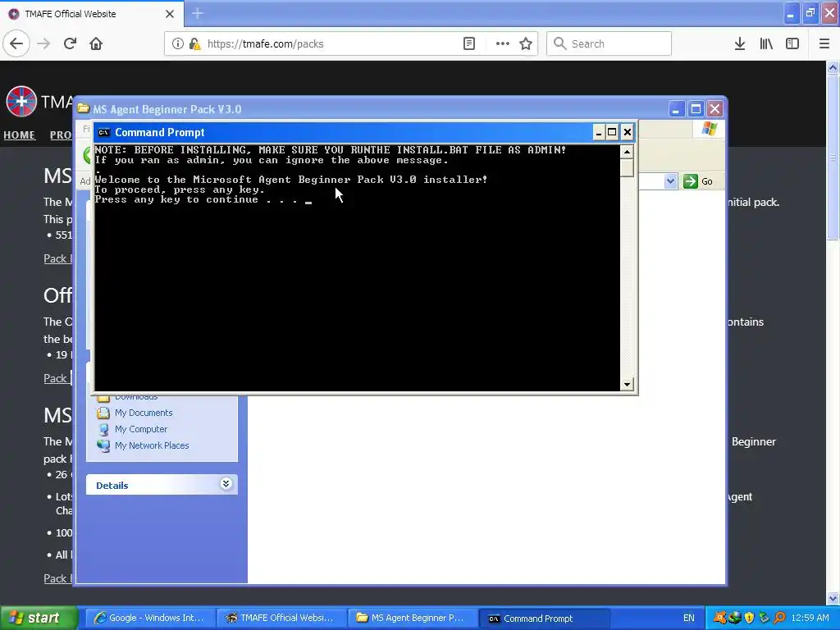Switch to MS Agent Beginner Pack taskbar item
This screenshot has height=630, width=840.
pyautogui.click(x=412, y=618)
